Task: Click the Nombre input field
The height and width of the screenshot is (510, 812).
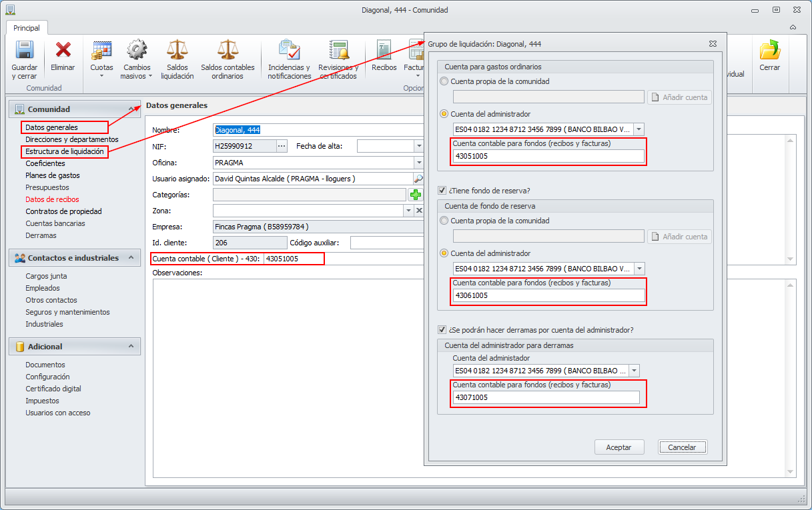Action: 318,129
